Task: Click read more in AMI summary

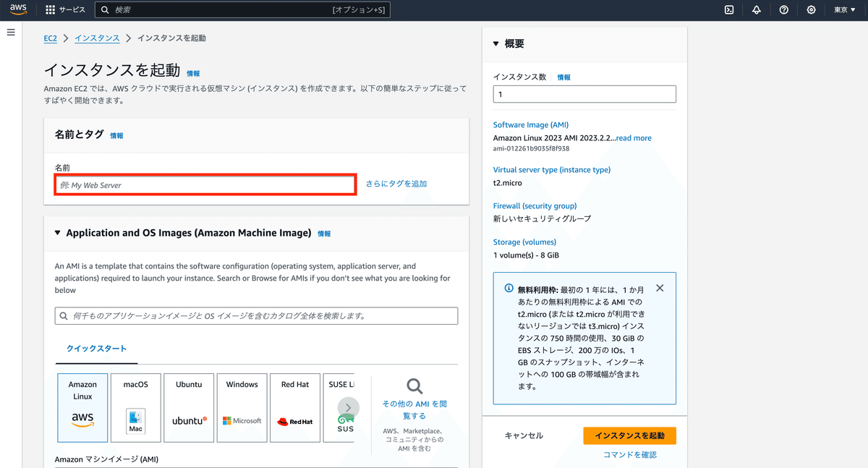Action: [x=634, y=138]
